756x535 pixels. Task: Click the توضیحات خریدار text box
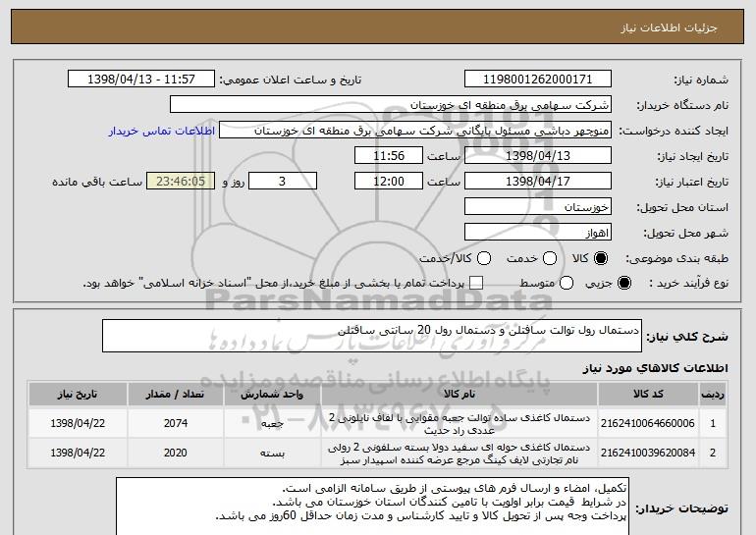coord(372,507)
